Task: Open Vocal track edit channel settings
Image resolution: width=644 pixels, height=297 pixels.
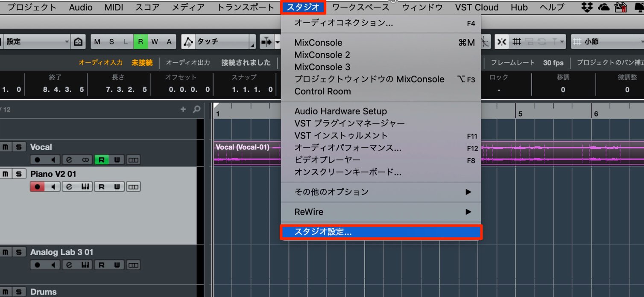Action: [70, 160]
